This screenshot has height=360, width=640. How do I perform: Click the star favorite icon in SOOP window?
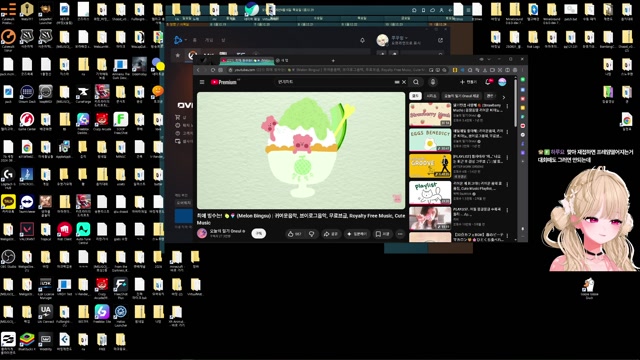coord(178,55)
